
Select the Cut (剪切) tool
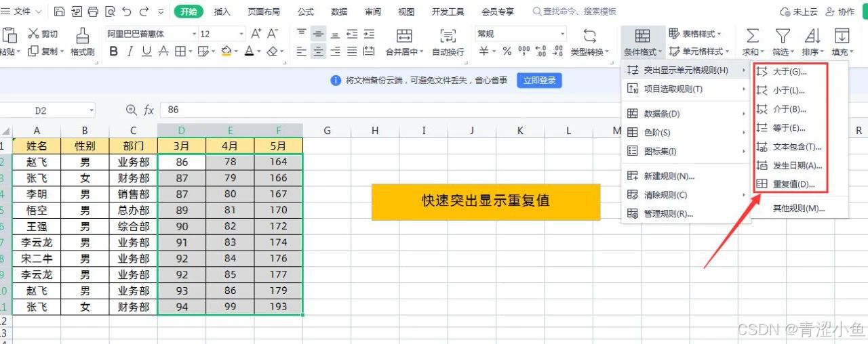click(43, 34)
